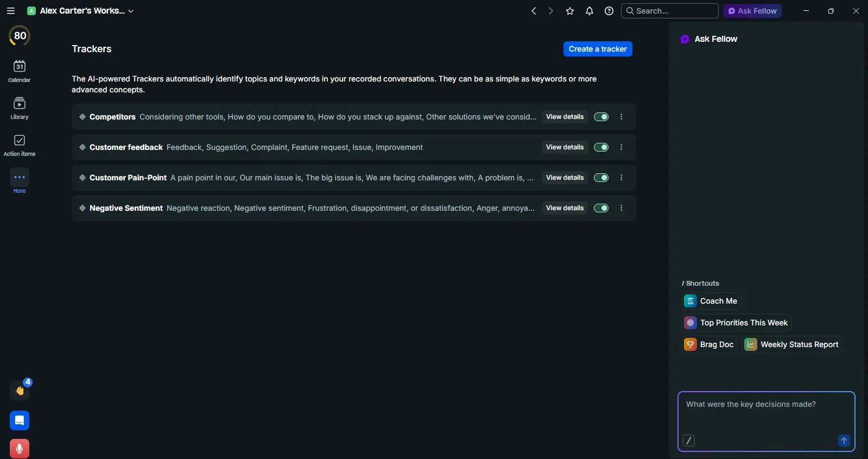Screen dimensions: 868x459
Task: Toggle off the Negative Sentiment tracker
Action: point(601,208)
